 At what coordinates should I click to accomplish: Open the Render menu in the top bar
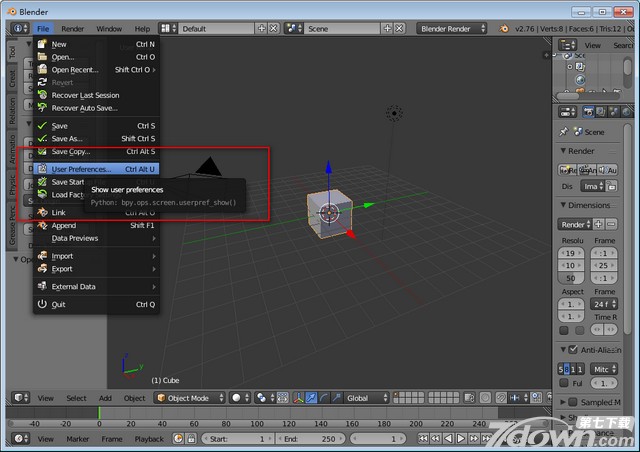72,29
